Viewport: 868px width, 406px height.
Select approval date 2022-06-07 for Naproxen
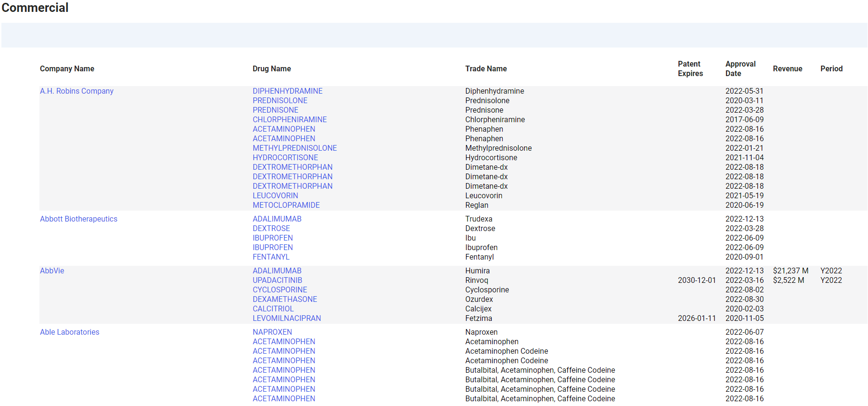(x=744, y=332)
